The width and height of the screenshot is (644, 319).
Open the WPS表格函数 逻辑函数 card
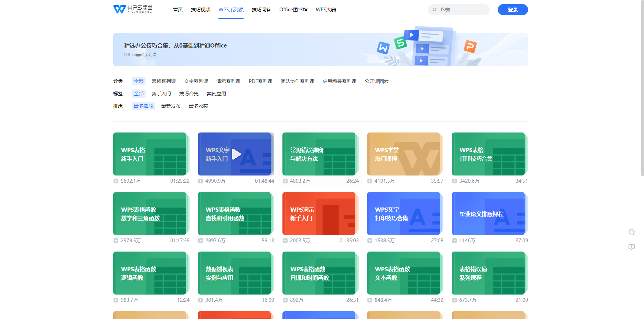(151, 273)
